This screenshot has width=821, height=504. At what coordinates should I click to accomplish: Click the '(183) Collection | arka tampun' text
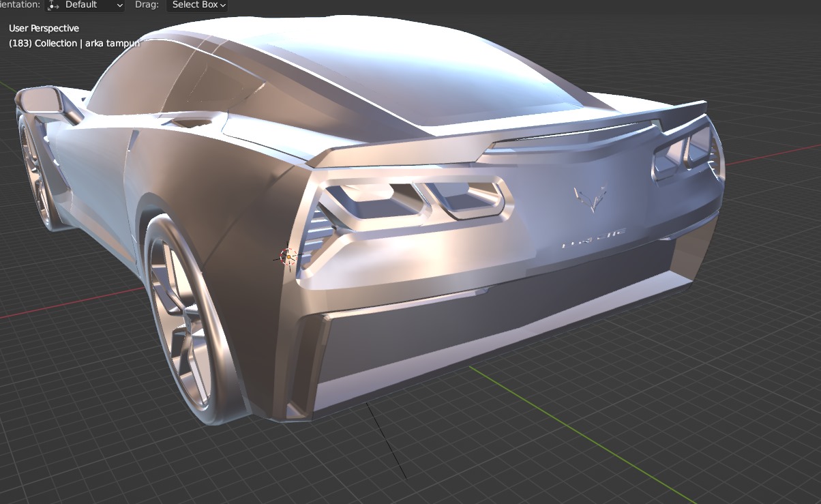(74, 43)
